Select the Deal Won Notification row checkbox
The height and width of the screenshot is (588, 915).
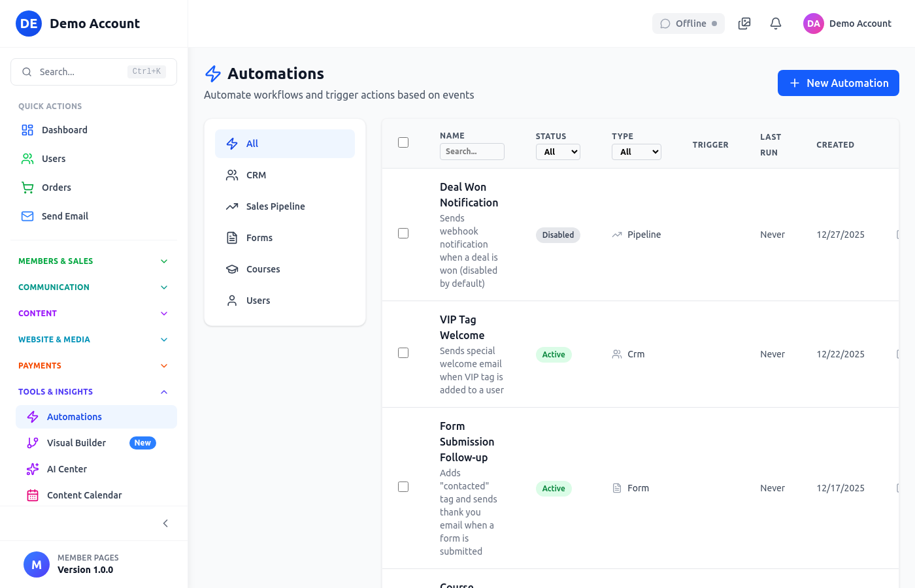[x=403, y=233]
